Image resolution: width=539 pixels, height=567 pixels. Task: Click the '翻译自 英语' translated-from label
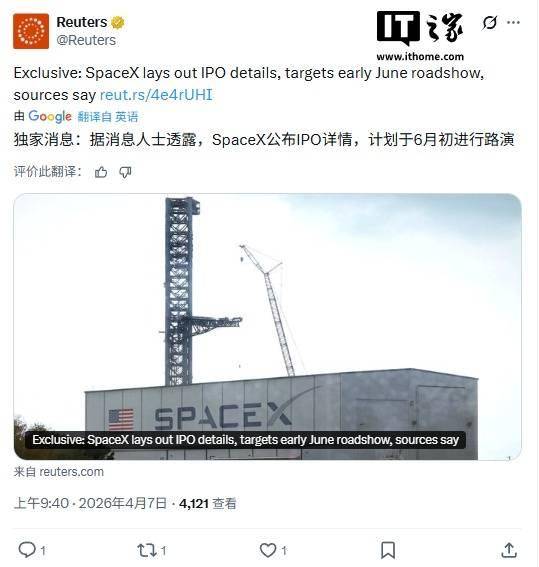coord(108,117)
